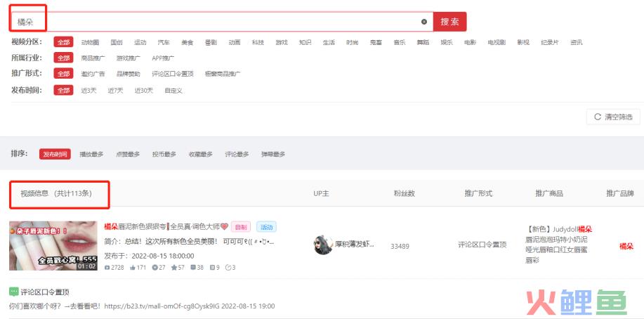Select 全部 in the 视频分区 row
Screen dimensions: 644x319
63,42
